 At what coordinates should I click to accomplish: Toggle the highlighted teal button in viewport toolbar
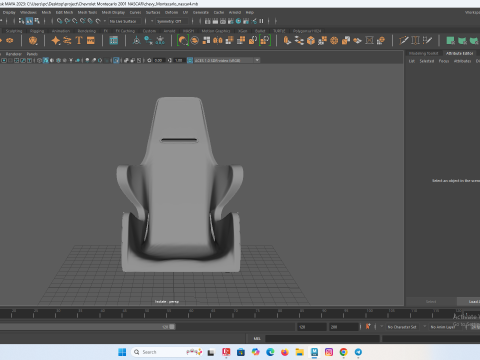pyautogui.click(x=46, y=60)
